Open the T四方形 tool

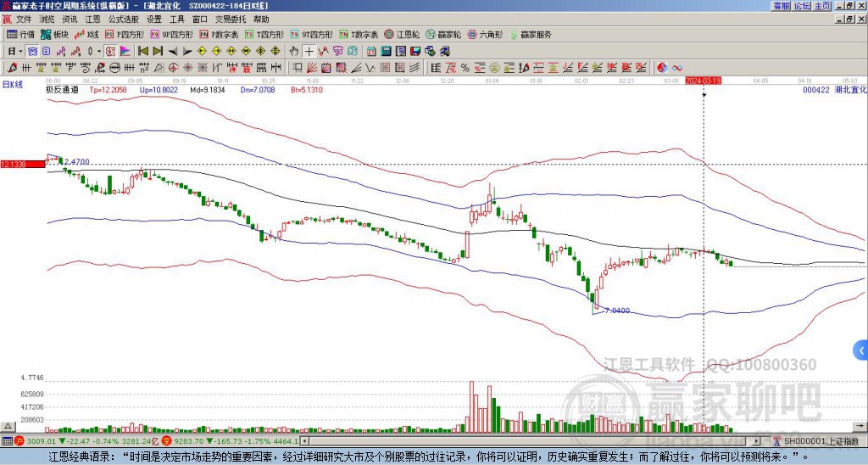tap(264, 34)
